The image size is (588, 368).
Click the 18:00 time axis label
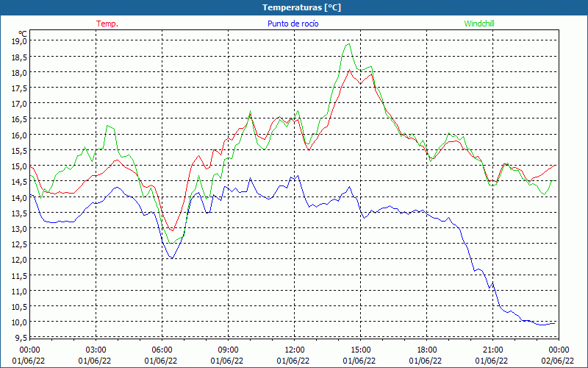click(x=427, y=350)
